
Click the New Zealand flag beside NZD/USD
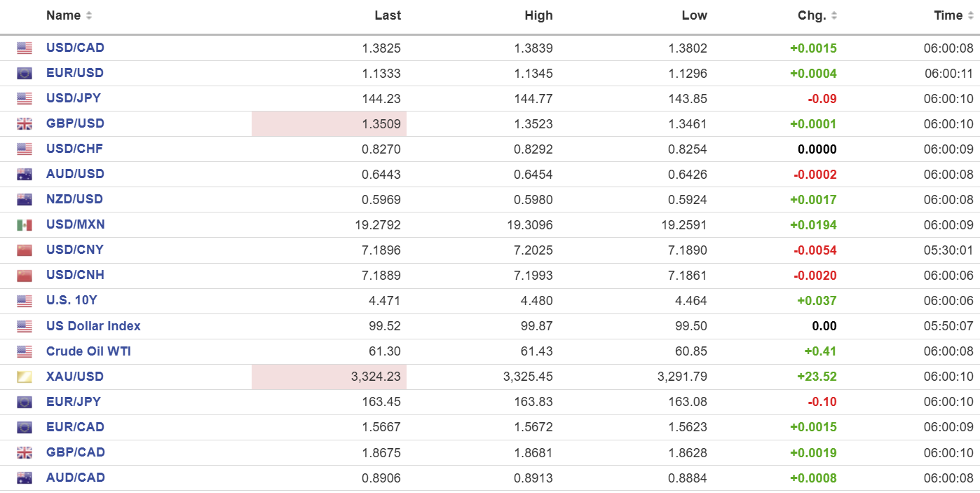(x=25, y=200)
